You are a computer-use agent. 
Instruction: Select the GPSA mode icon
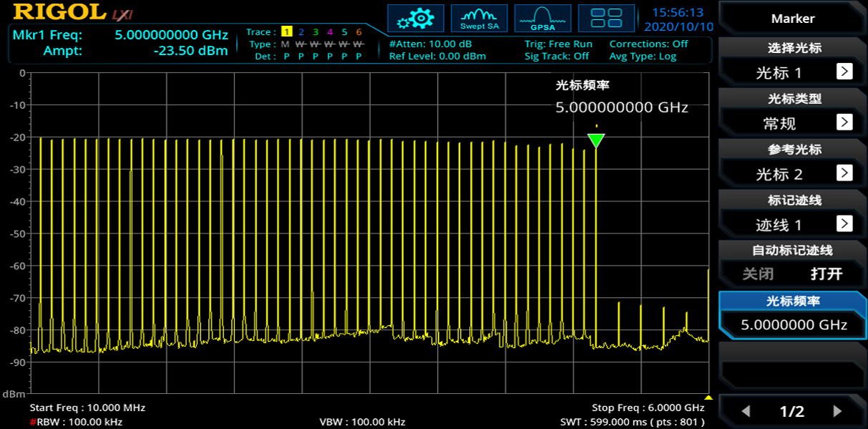(542, 18)
